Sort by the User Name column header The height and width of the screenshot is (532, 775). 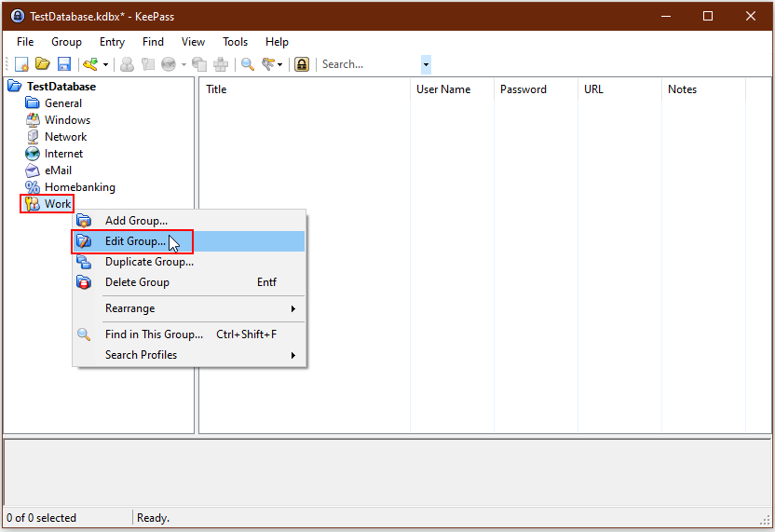coord(453,89)
